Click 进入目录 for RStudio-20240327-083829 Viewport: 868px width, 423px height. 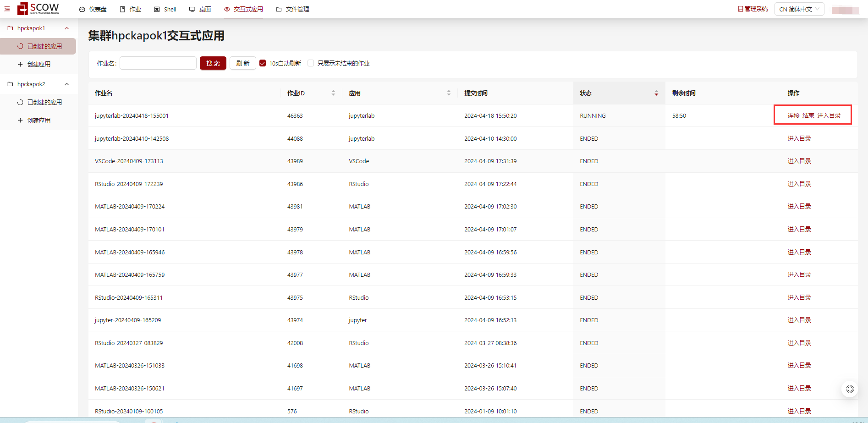pyautogui.click(x=799, y=343)
